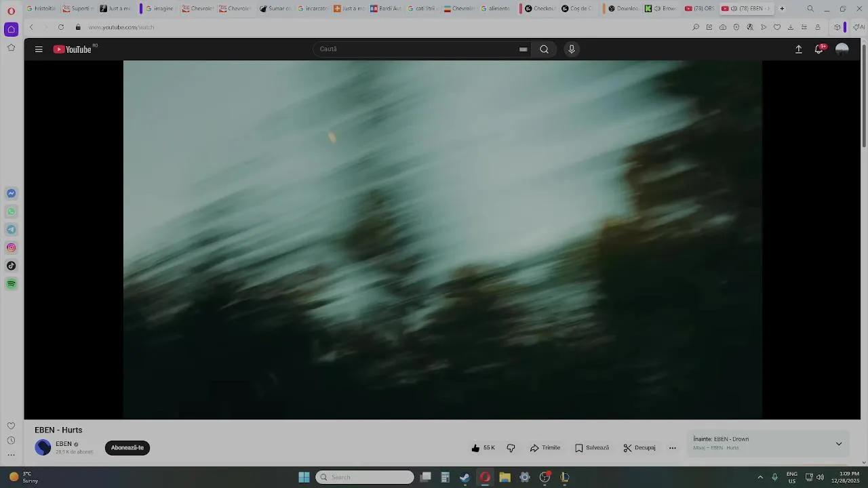Open Opera tab search magnifier
The height and width of the screenshot is (488, 868).
click(810, 9)
